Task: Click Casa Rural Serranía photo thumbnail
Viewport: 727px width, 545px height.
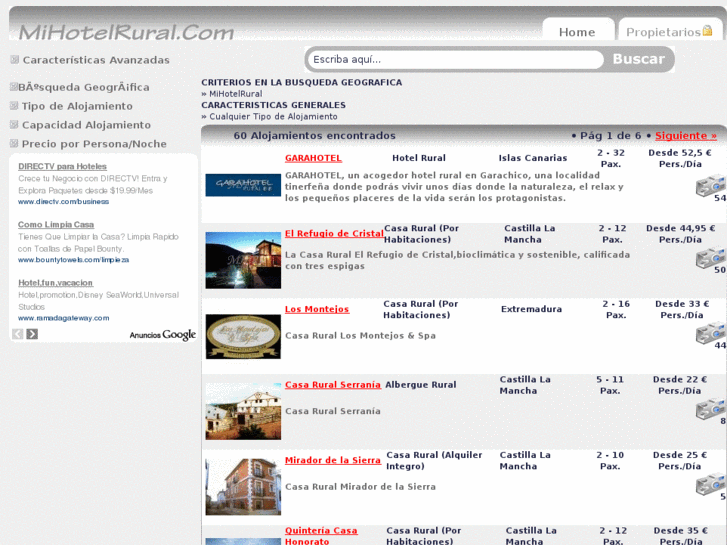Action: [x=243, y=411]
